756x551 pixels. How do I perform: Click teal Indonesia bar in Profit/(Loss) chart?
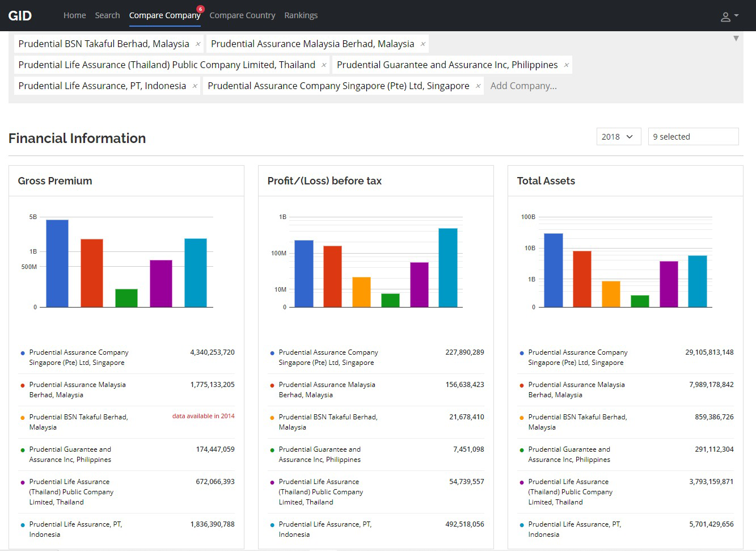[448, 268]
